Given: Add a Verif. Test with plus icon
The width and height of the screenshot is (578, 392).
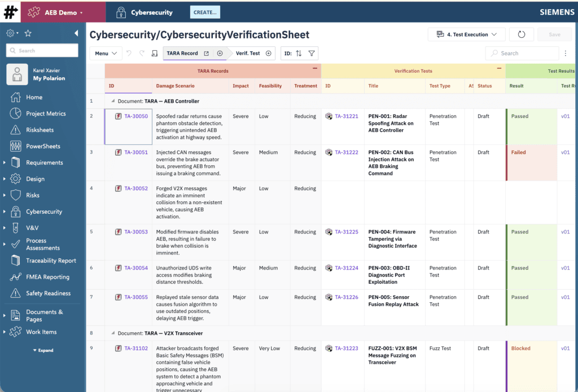Looking at the screenshot, I should coord(269,54).
